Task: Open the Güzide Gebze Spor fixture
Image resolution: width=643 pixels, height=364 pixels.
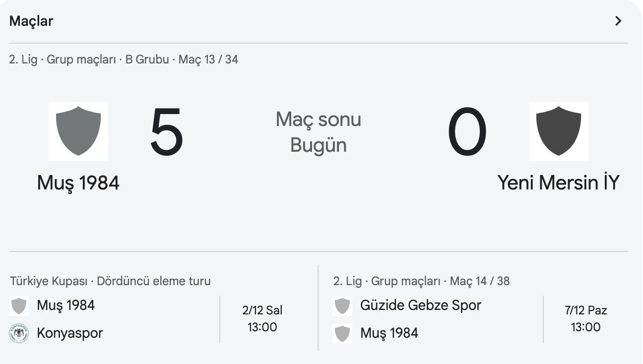Action: [x=421, y=305]
